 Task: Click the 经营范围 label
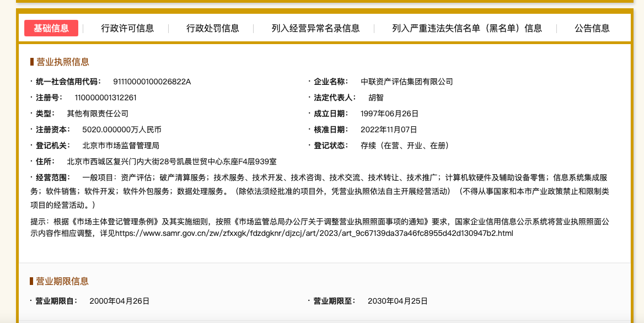click(53, 177)
